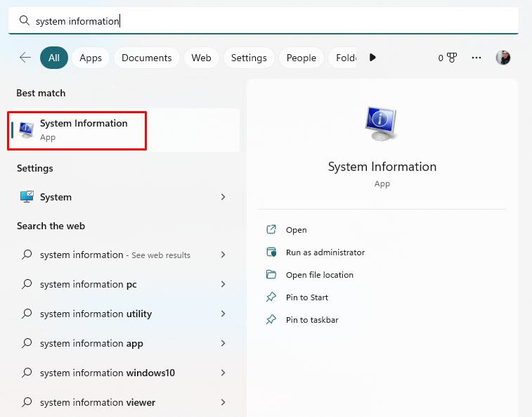Select the Documents filter tab
Viewport: 532px width, 417px height.
(x=146, y=58)
